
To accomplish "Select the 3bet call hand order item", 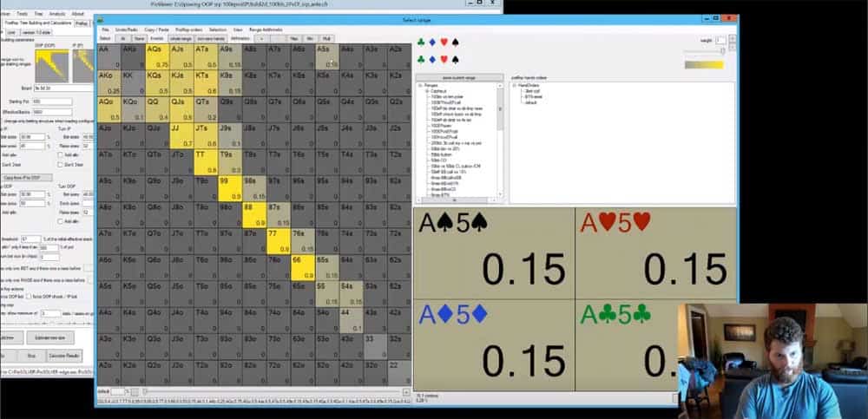I will click(x=533, y=91).
